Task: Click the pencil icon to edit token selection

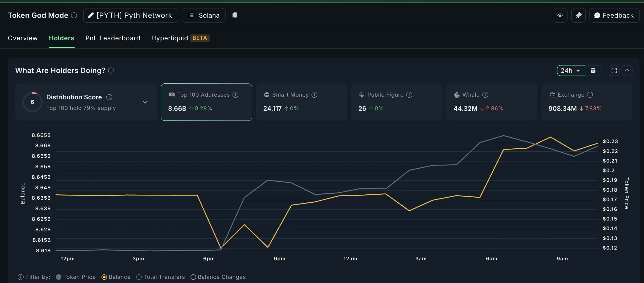Action: (91, 15)
